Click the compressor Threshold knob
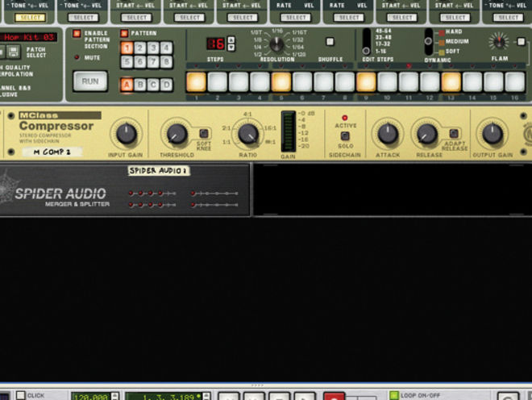The width and height of the screenshot is (532, 400). click(x=177, y=134)
